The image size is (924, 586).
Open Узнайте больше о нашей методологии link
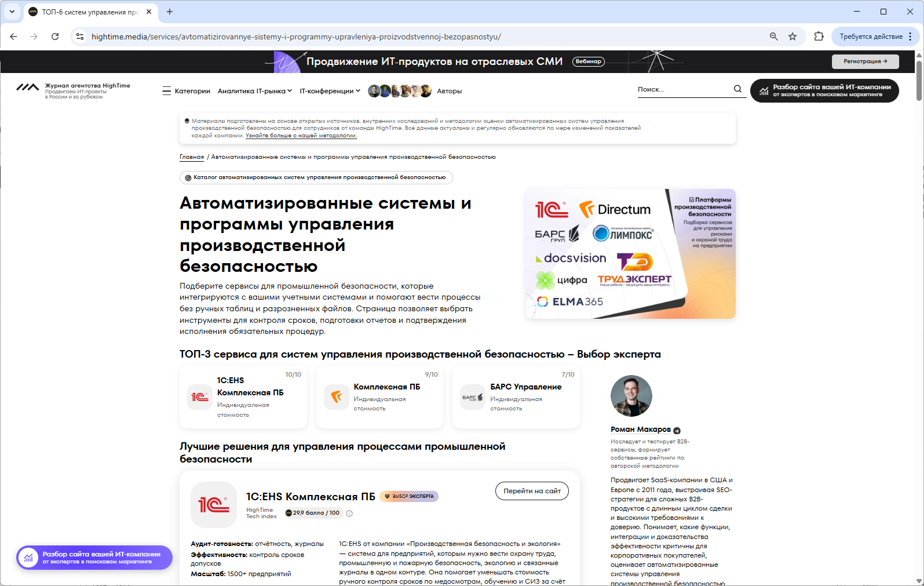tap(301, 136)
